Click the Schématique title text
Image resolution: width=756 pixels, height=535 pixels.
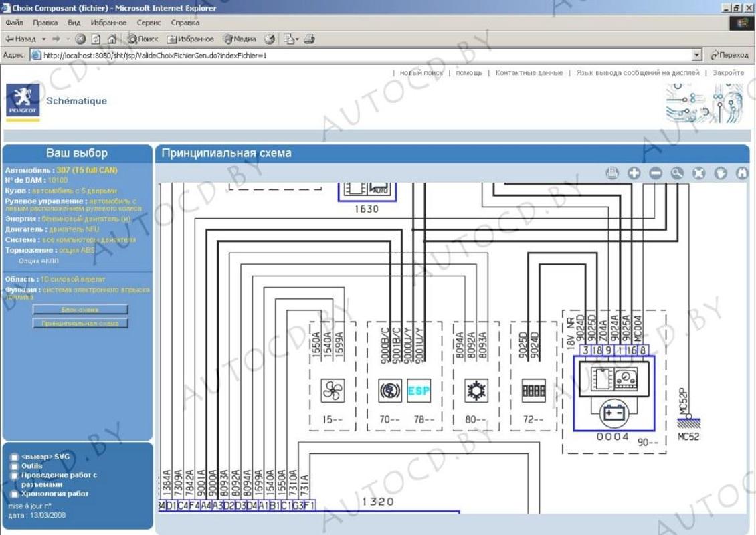(x=77, y=101)
